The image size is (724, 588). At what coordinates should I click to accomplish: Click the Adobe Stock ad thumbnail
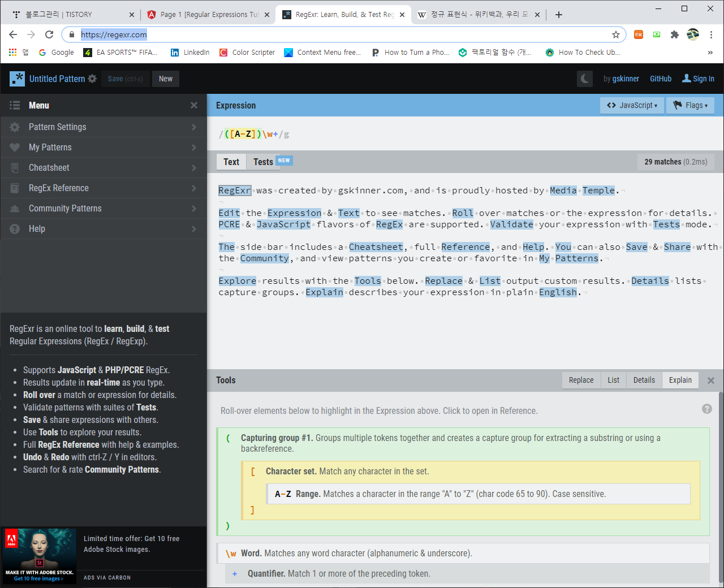pyautogui.click(x=40, y=556)
